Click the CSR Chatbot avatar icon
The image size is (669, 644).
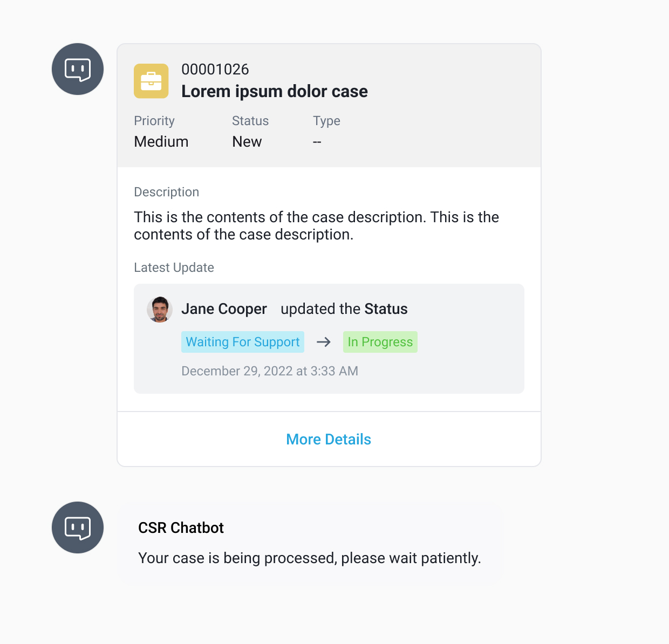77,527
